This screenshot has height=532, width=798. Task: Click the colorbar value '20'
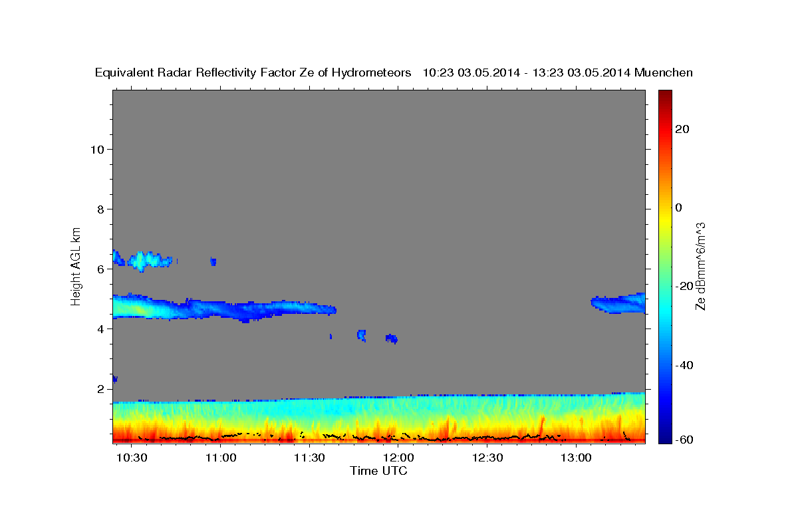pyautogui.click(x=682, y=129)
